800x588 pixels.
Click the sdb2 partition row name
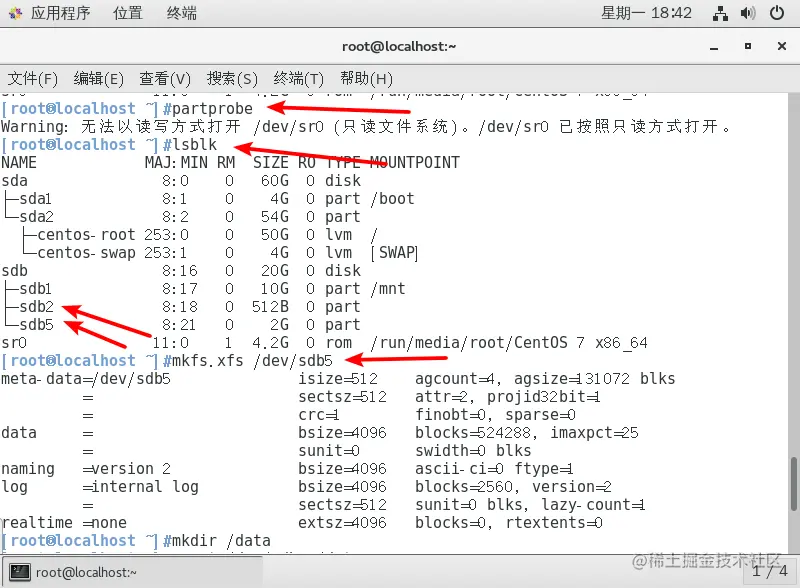coord(36,307)
